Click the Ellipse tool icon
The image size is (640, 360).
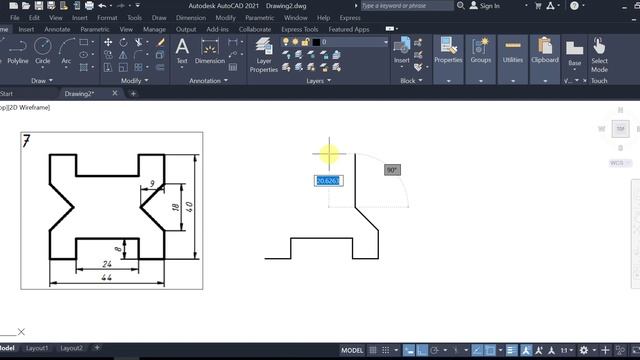coord(84,55)
